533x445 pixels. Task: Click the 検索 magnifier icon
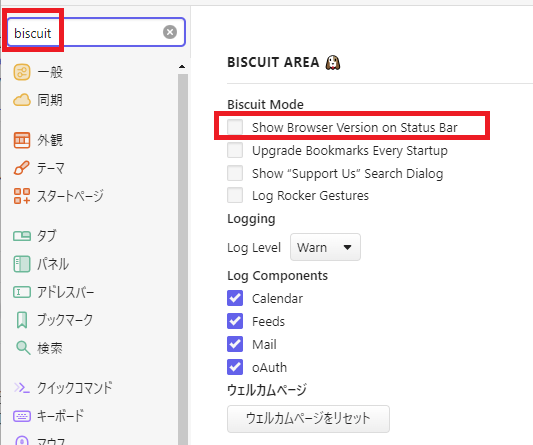pos(23,348)
